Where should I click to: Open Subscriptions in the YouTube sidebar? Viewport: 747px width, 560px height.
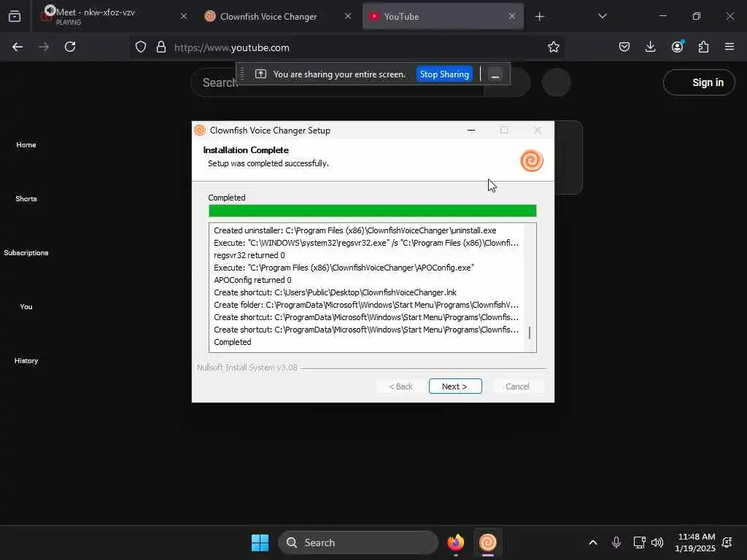pyautogui.click(x=26, y=252)
